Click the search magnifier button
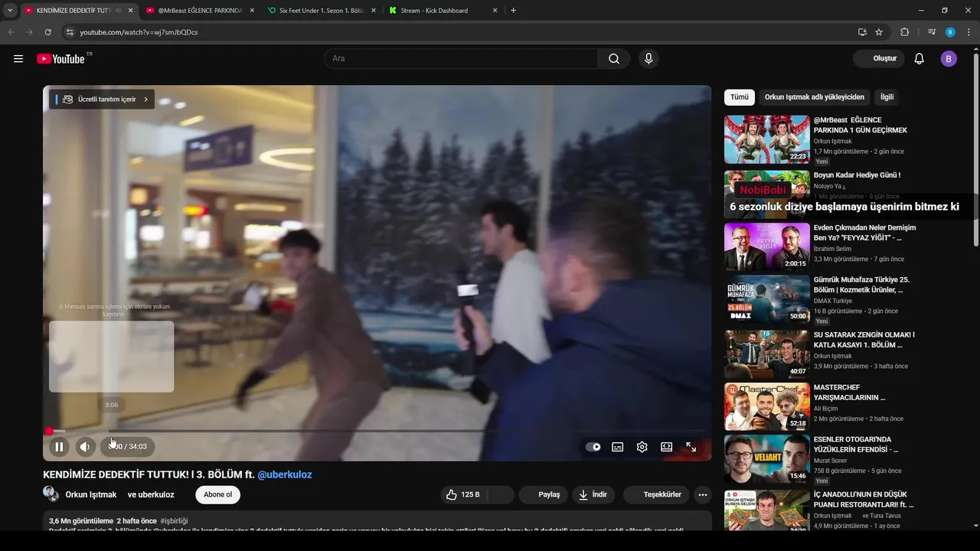Viewport: 980px width, 551px height. click(614, 59)
